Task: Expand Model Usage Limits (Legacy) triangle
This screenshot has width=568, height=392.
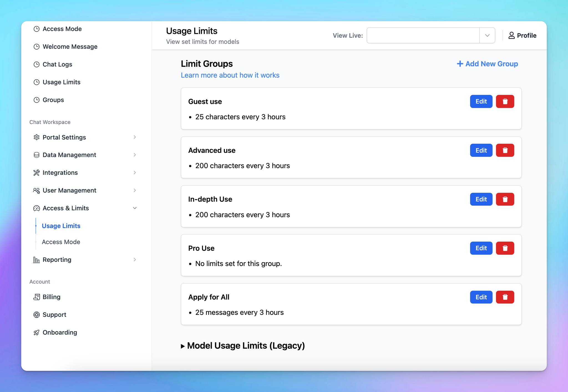Action: [x=183, y=346]
